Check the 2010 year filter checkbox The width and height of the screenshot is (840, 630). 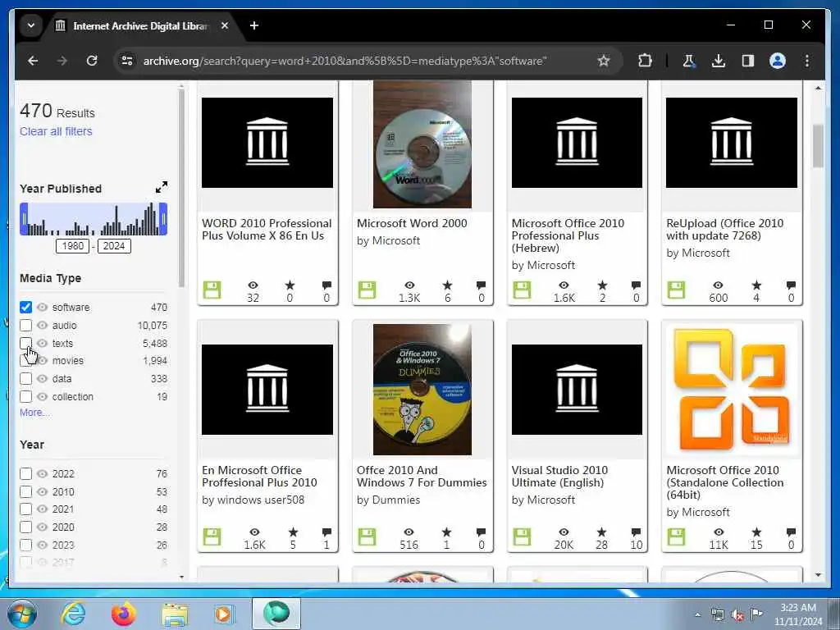pos(25,492)
